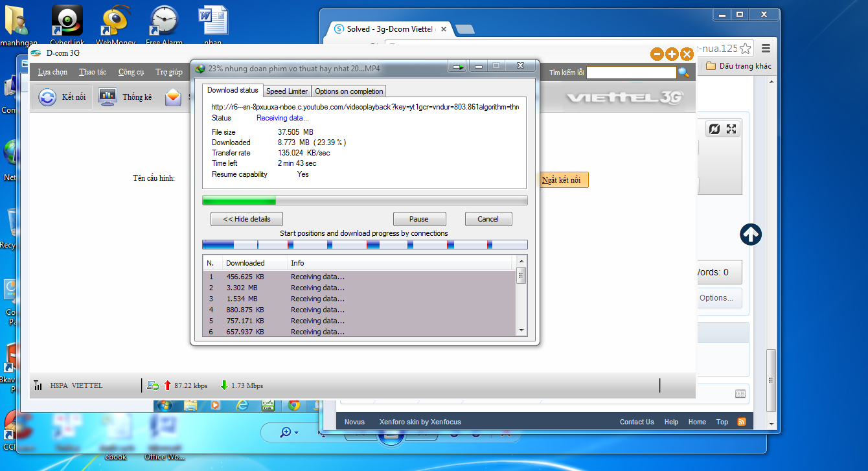Switch to Options on completion tab
This screenshot has width=868, height=471.
(349, 91)
